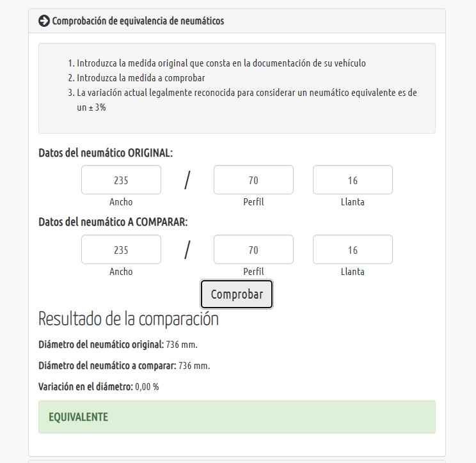
Task: Click the green EQUIVALENTE result banner
Action: click(237, 417)
